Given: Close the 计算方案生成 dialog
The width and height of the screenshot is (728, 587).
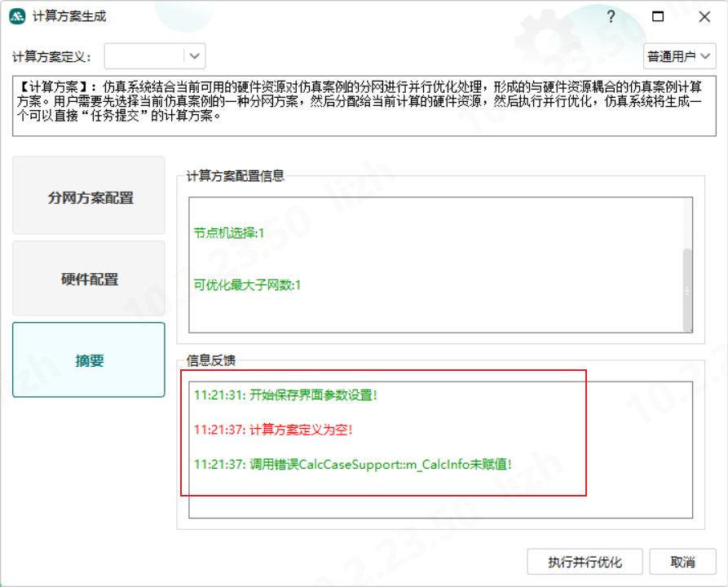Looking at the screenshot, I should point(704,16).
